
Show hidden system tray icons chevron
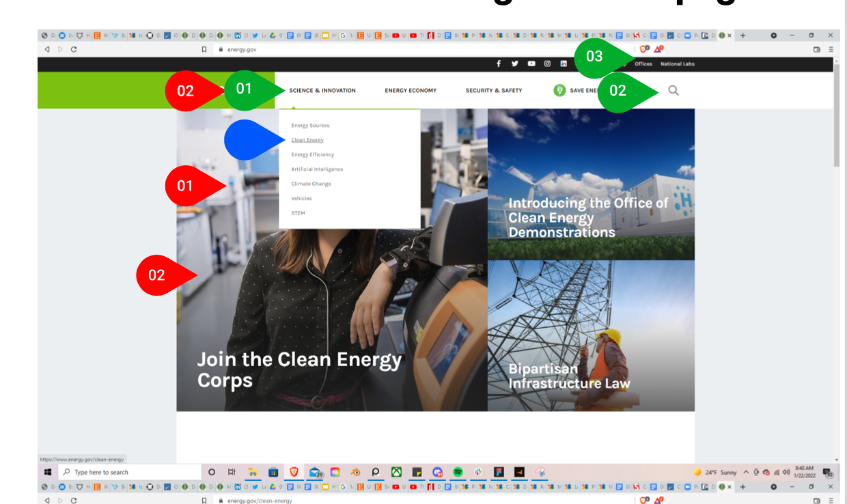tap(746, 473)
